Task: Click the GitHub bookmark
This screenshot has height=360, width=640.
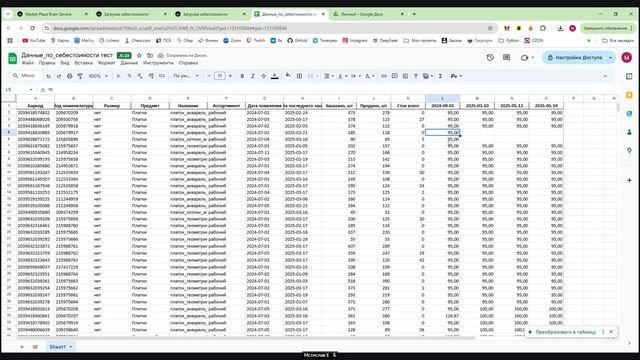Action: (297, 40)
